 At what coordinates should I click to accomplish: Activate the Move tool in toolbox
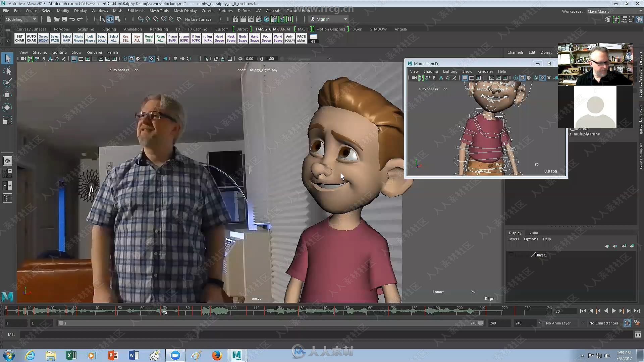click(x=7, y=95)
